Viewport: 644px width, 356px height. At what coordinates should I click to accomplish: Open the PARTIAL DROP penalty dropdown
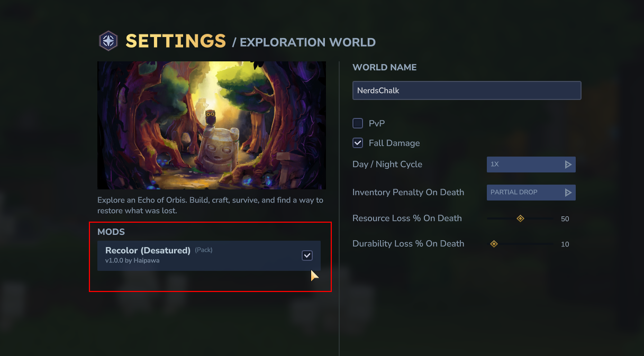tap(531, 193)
